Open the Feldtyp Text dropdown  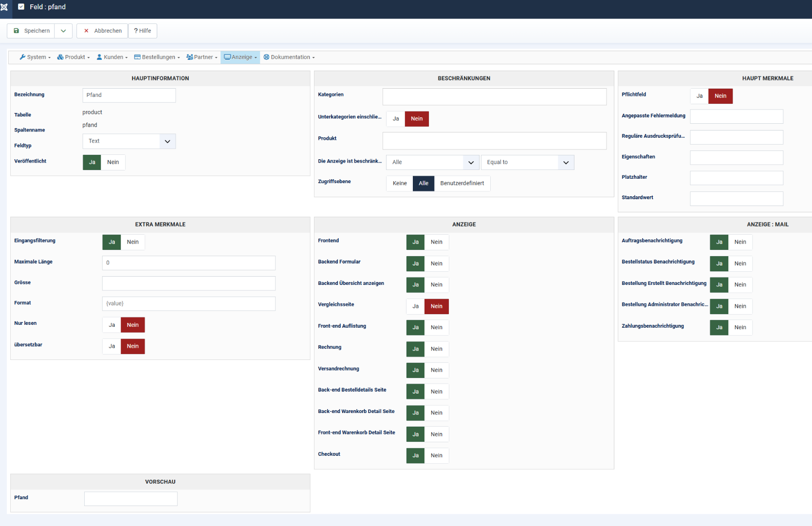[129, 141]
